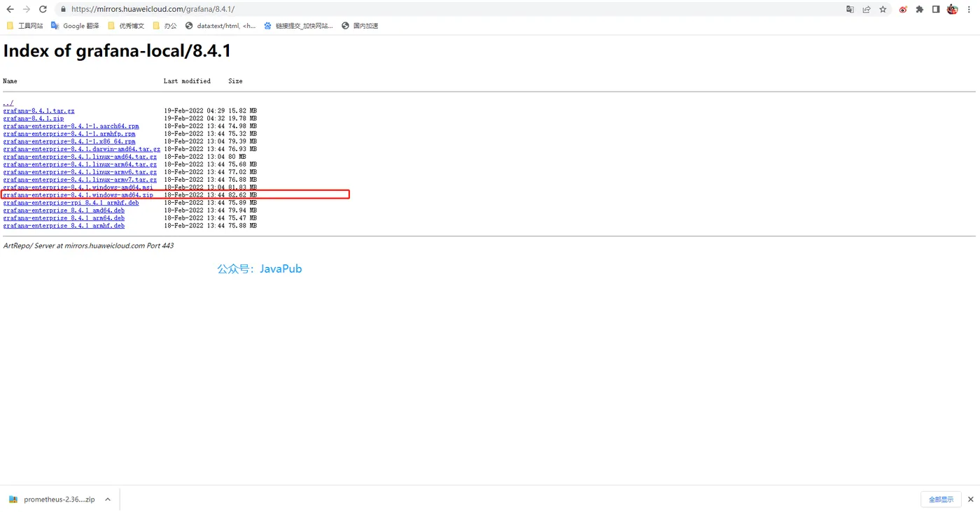This screenshot has width=980, height=512.
Task: Focus the URL address bar
Action: point(448,10)
